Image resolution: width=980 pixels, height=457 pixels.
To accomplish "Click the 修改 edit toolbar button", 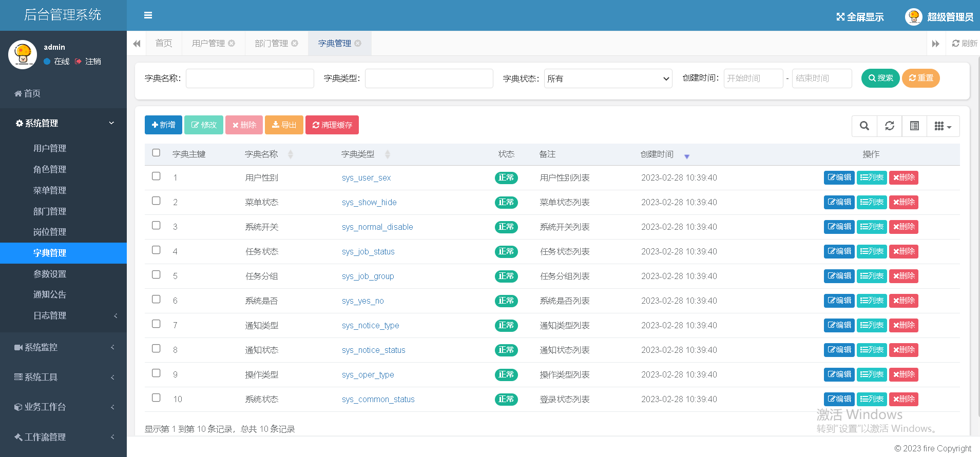I will point(204,125).
